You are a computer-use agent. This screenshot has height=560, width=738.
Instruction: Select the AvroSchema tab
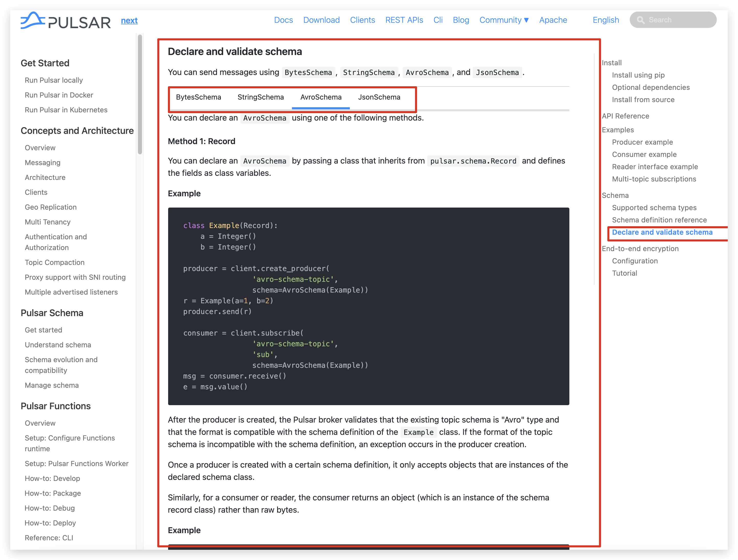pos(321,97)
